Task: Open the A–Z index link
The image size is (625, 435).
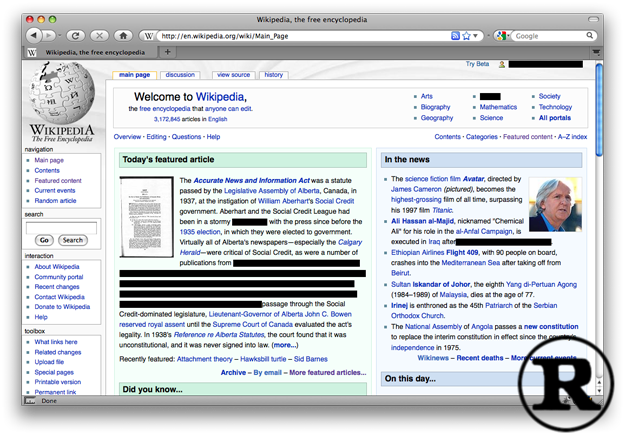Action: click(x=572, y=137)
